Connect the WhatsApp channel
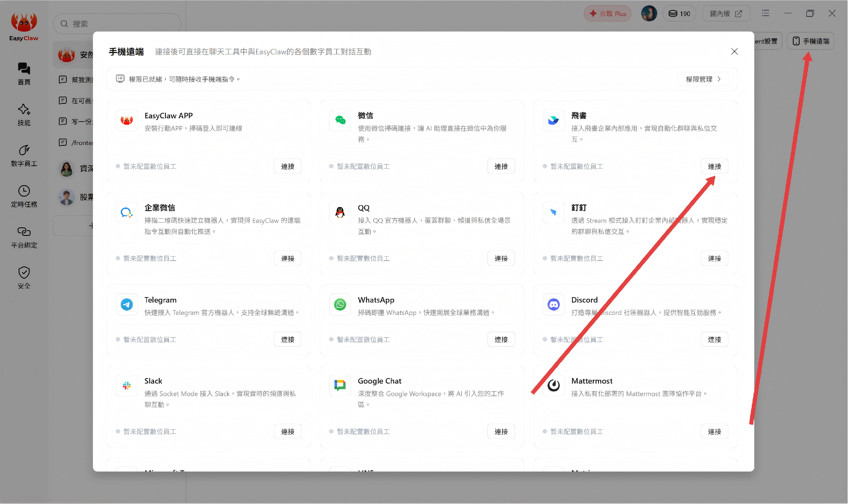848x504 pixels. (501, 339)
